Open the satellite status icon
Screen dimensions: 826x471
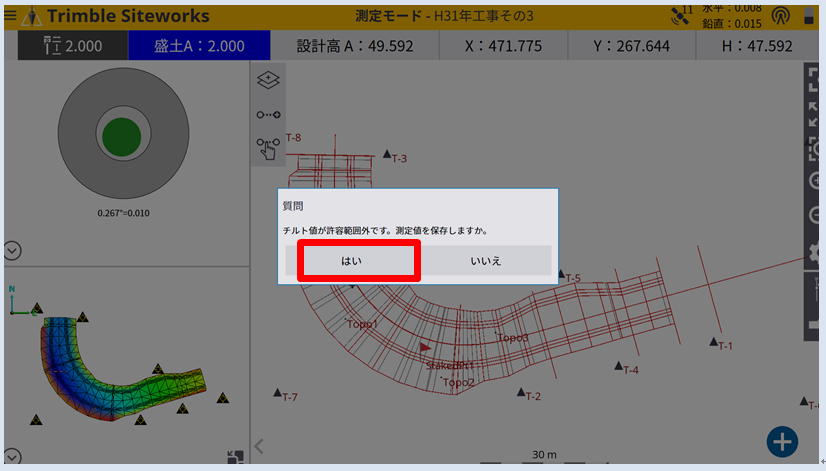681,15
